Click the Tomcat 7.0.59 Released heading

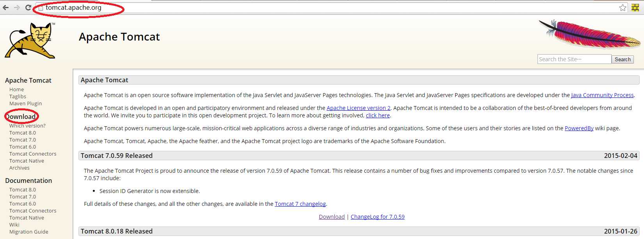[x=117, y=156]
